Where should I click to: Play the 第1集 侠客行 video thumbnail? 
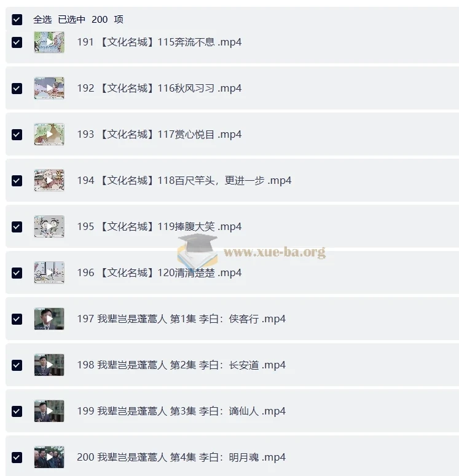coord(49,319)
